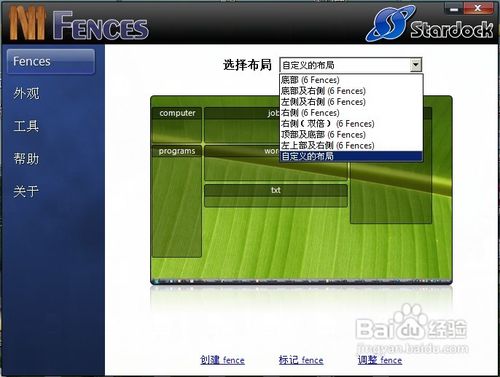Pick 左侧及右侧 (6 Fences) layout
Image resolution: width=500 pixels, height=377 pixels.
pos(351,102)
